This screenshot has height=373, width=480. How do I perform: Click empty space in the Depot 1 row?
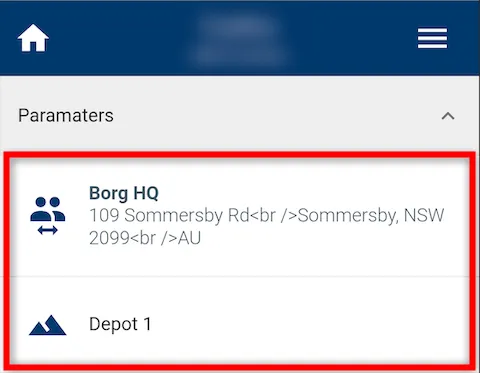pyautogui.click(x=300, y=323)
